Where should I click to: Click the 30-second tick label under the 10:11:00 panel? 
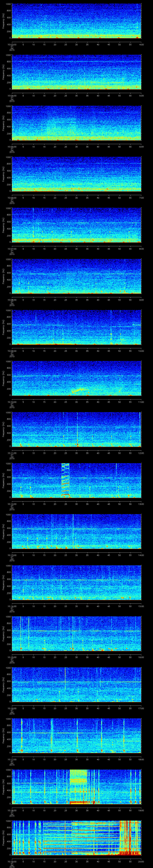[77, 453]
